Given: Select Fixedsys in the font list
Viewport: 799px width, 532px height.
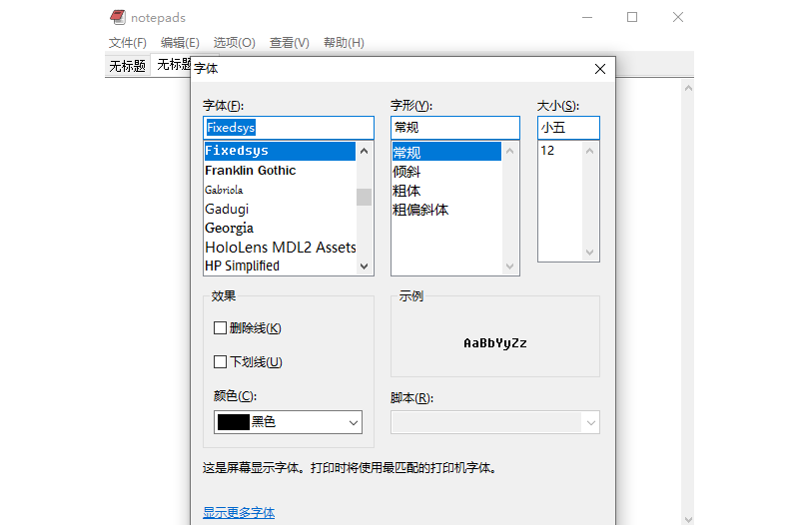Looking at the screenshot, I should (x=280, y=151).
